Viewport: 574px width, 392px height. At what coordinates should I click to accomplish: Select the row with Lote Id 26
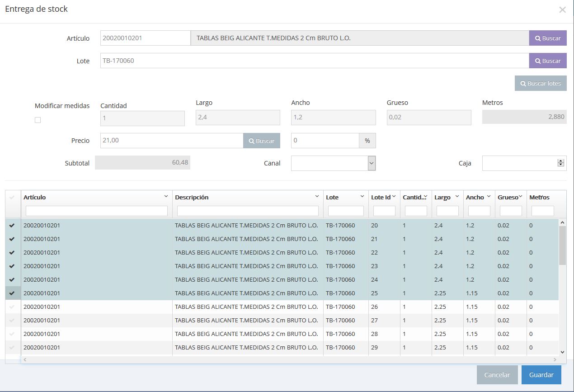(12, 307)
